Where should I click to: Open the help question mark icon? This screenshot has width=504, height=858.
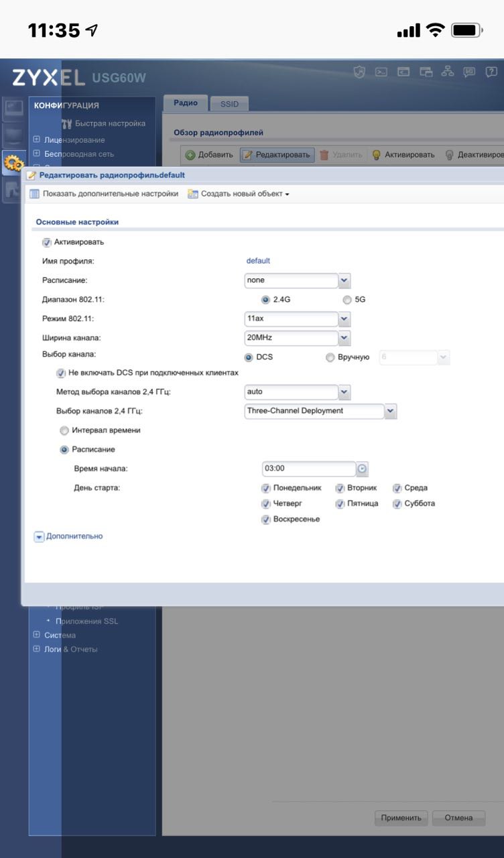pyautogui.click(x=491, y=72)
